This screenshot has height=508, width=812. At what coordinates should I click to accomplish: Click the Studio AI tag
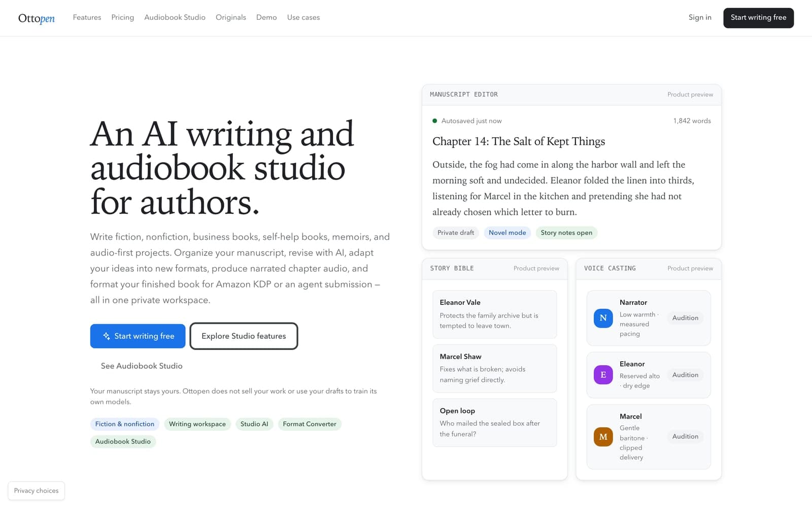point(254,424)
